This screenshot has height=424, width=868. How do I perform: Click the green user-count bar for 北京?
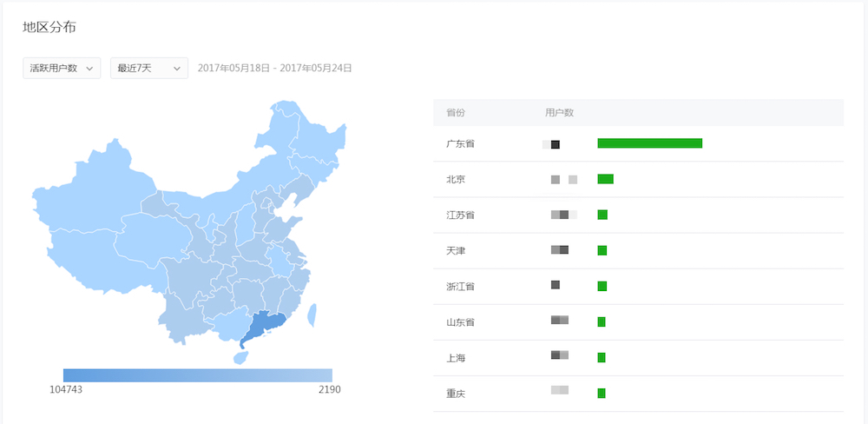point(606,179)
